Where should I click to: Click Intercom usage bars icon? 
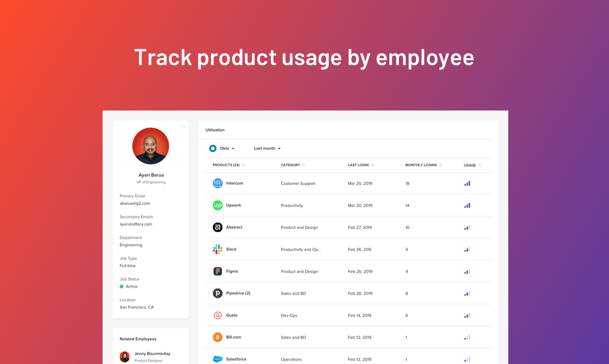pyautogui.click(x=467, y=183)
